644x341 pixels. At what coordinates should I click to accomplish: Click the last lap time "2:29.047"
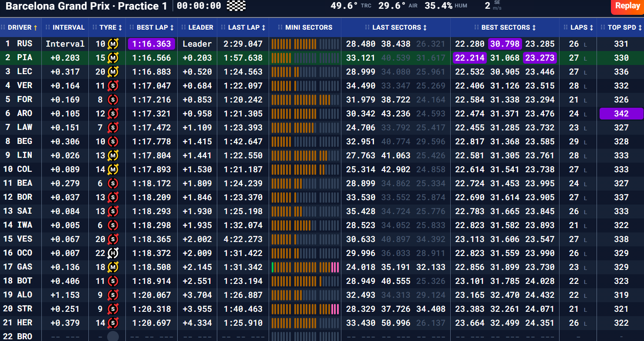(243, 44)
